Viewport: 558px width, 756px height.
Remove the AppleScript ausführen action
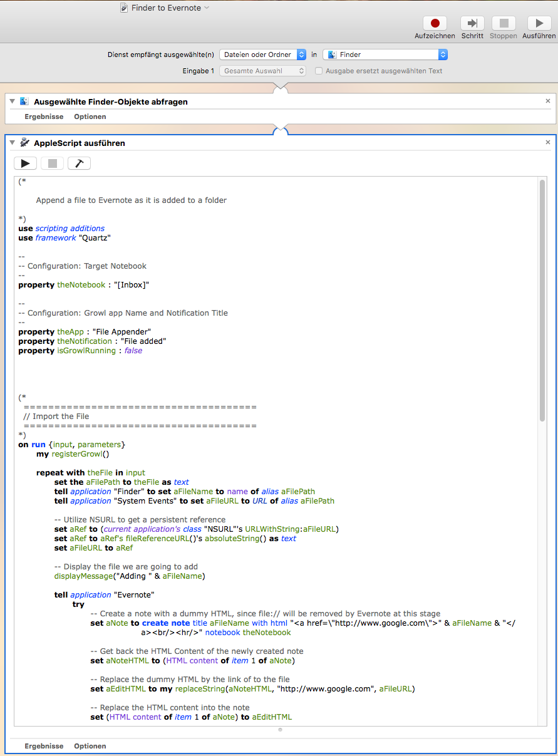coord(548,143)
